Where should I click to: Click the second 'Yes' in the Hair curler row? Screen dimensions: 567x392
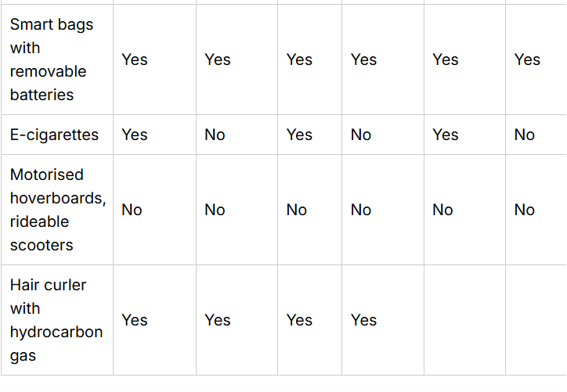(x=218, y=320)
